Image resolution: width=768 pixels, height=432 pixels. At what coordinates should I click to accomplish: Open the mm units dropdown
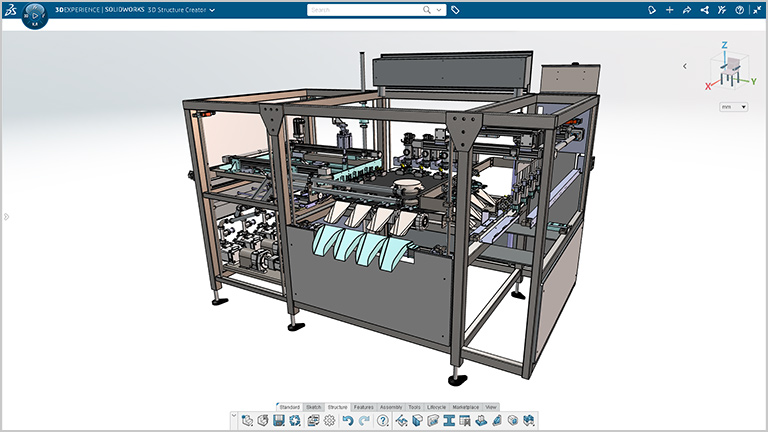pos(733,107)
